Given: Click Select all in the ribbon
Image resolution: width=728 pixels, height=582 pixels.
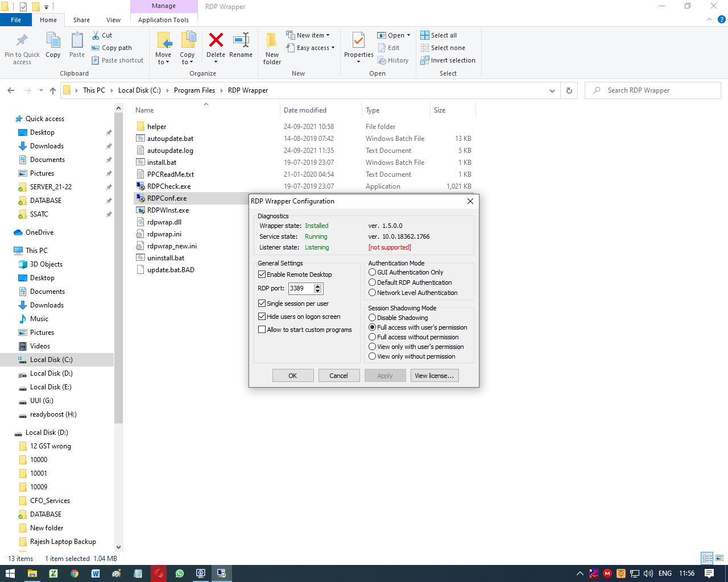Looking at the screenshot, I should click(439, 35).
